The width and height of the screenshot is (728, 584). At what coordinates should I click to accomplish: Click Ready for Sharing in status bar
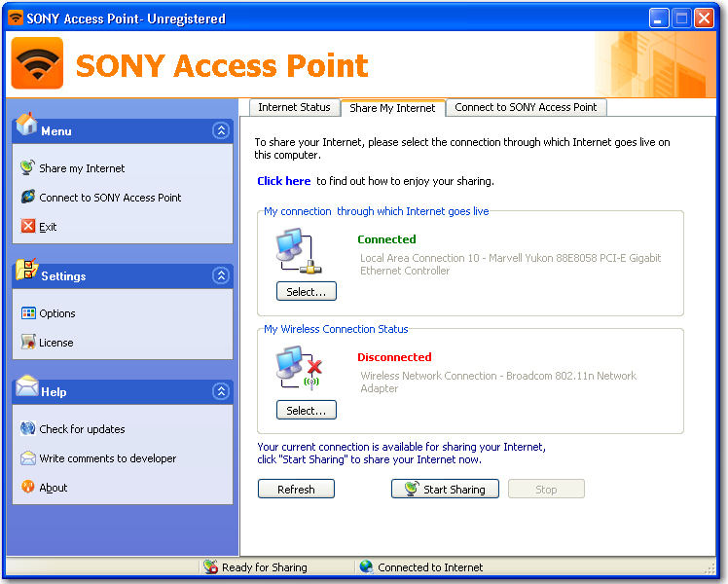click(x=264, y=567)
